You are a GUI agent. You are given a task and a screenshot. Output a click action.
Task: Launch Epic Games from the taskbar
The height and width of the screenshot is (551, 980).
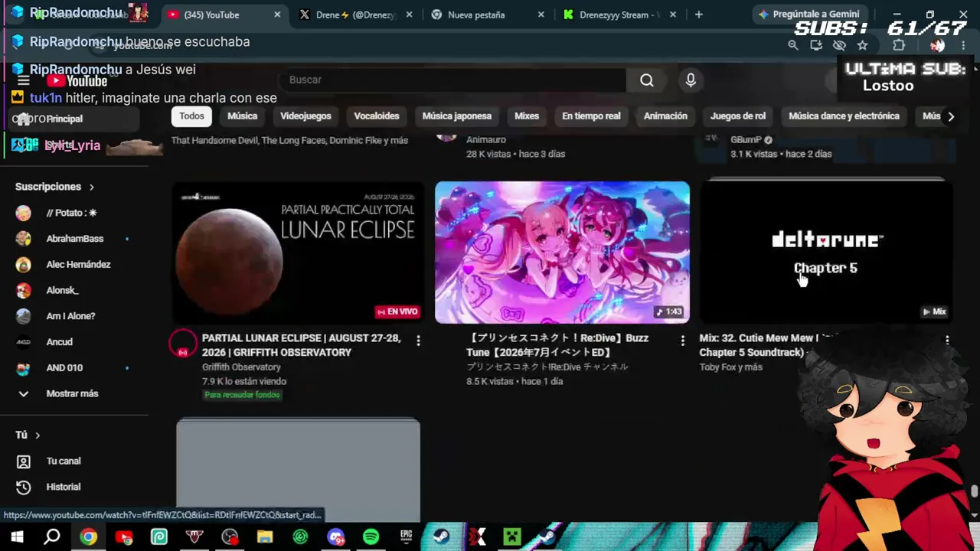pyautogui.click(x=407, y=537)
